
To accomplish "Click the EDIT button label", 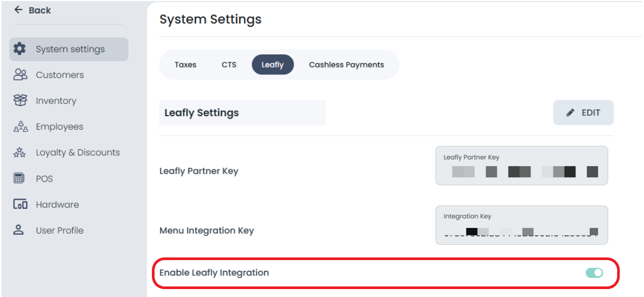I will (x=591, y=112).
